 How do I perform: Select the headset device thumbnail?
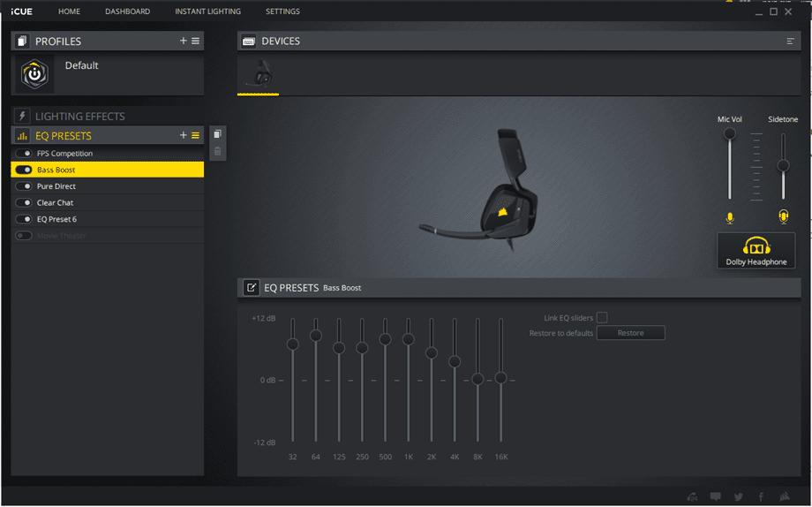(258, 75)
